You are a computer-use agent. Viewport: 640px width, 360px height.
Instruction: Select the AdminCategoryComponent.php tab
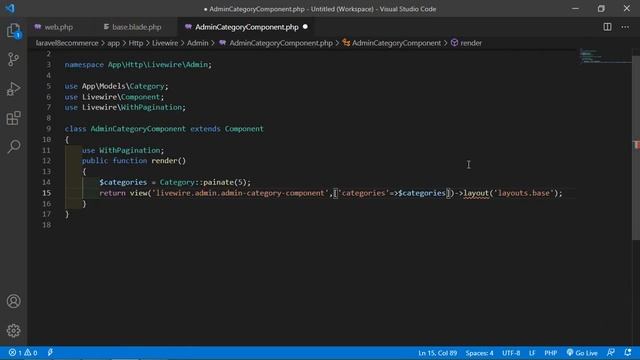click(x=247, y=27)
